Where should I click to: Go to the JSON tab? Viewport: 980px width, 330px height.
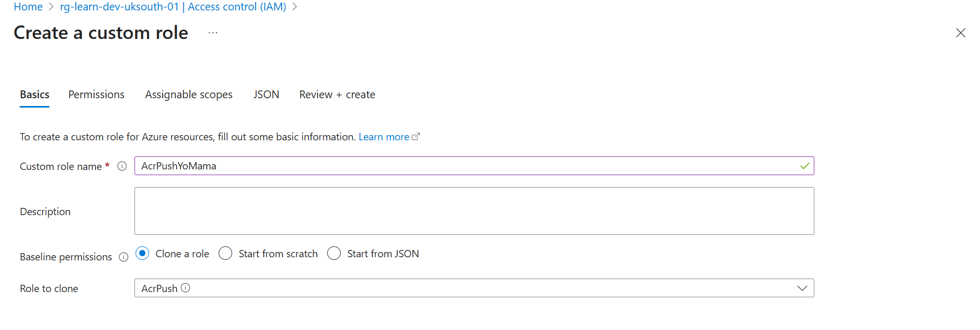coord(266,95)
